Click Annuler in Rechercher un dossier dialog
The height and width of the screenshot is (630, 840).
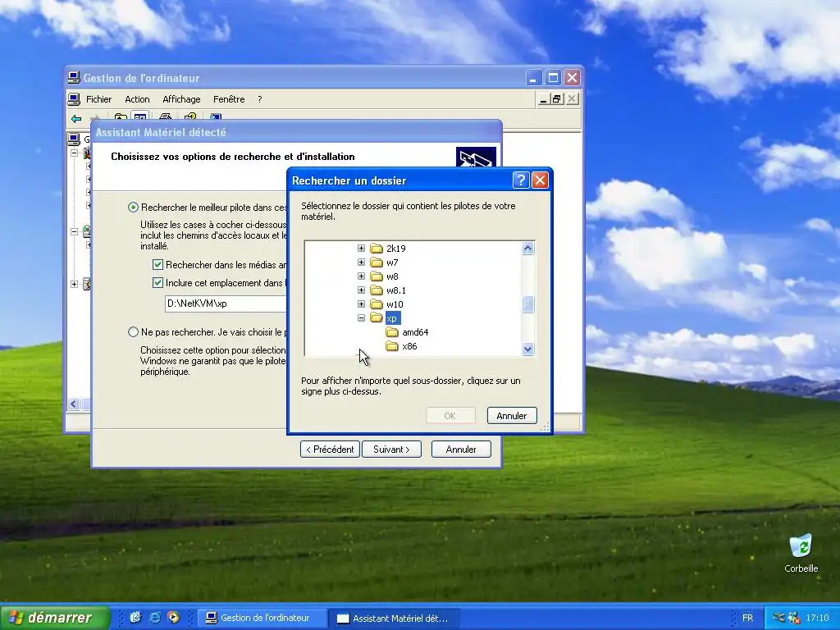pos(512,416)
